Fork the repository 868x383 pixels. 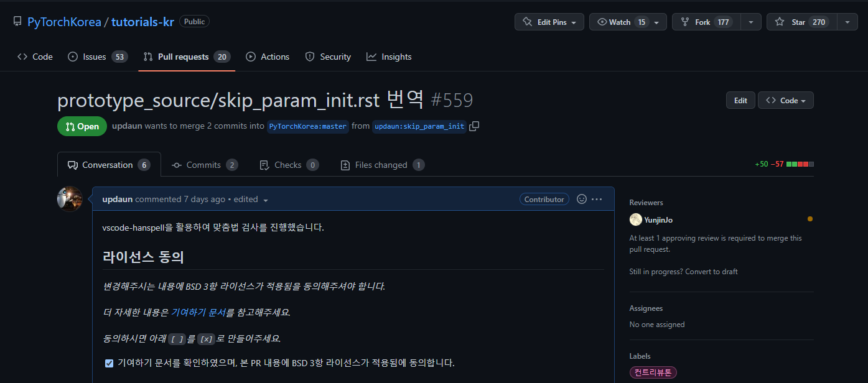click(x=706, y=22)
